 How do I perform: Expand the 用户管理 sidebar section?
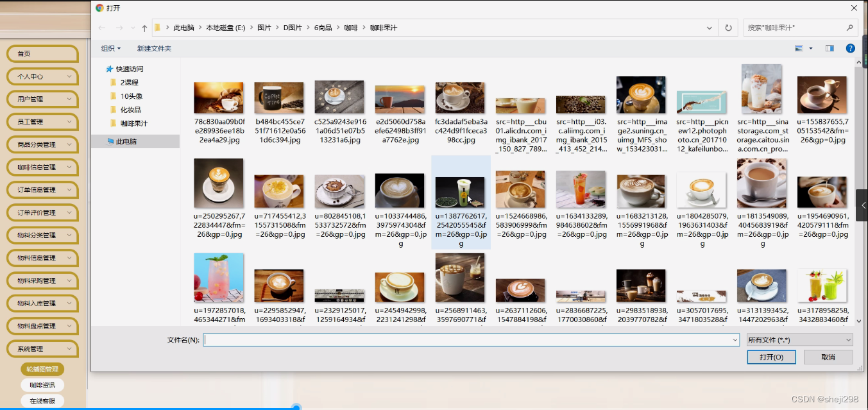tap(42, 99)
